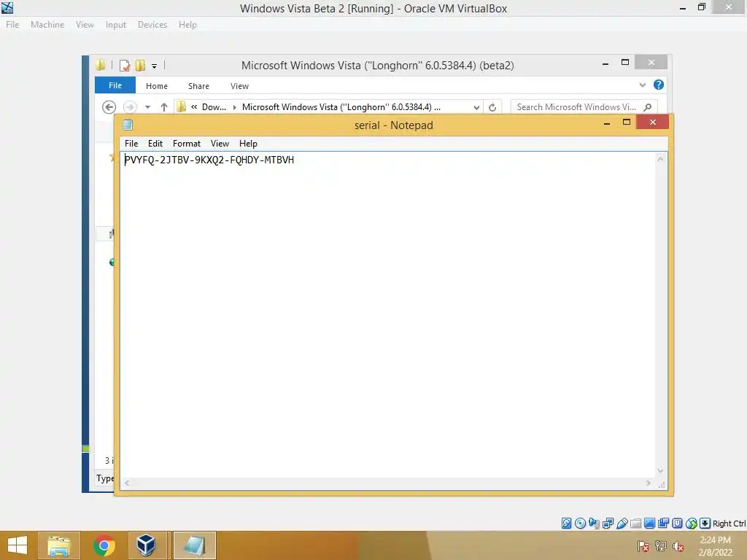Click the CPU virtualization indicator icon
747x560 pixels.
[x=678, y=524]
